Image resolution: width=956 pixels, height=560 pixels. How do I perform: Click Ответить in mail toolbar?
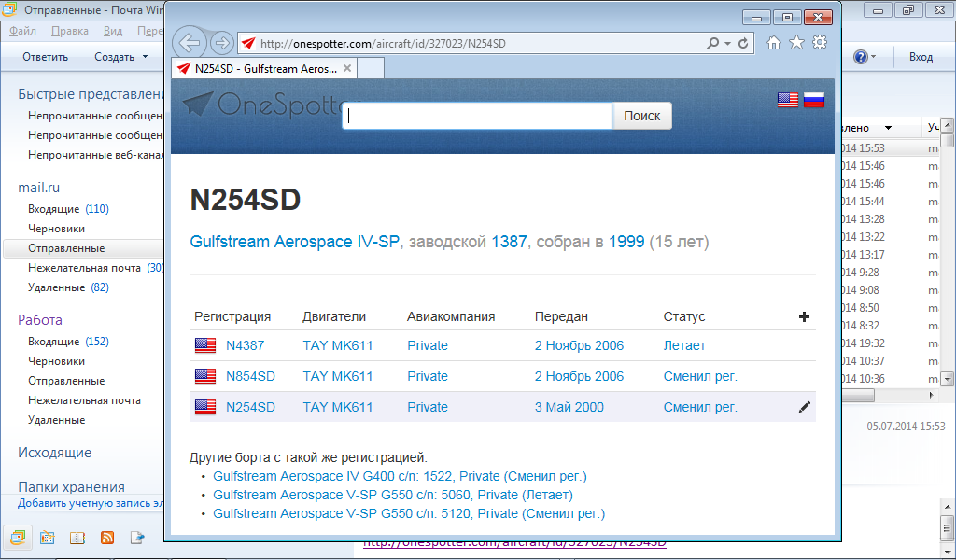pos(45,57)
